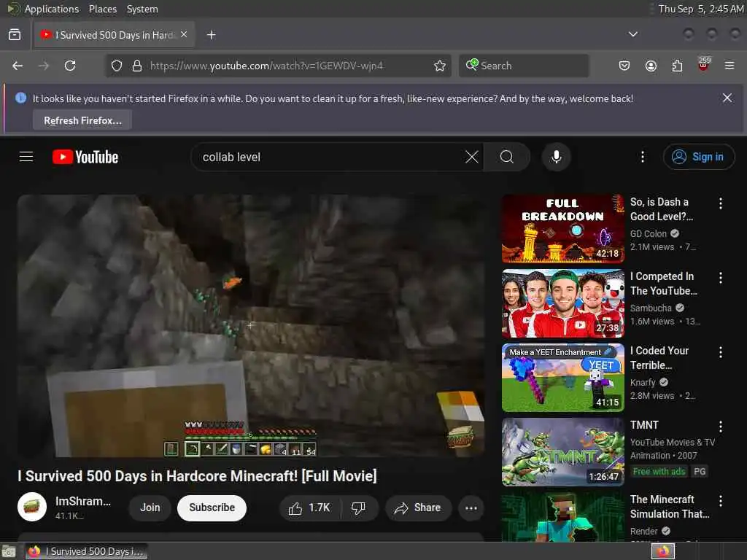Click GD Colon channel name

point(649,234)
